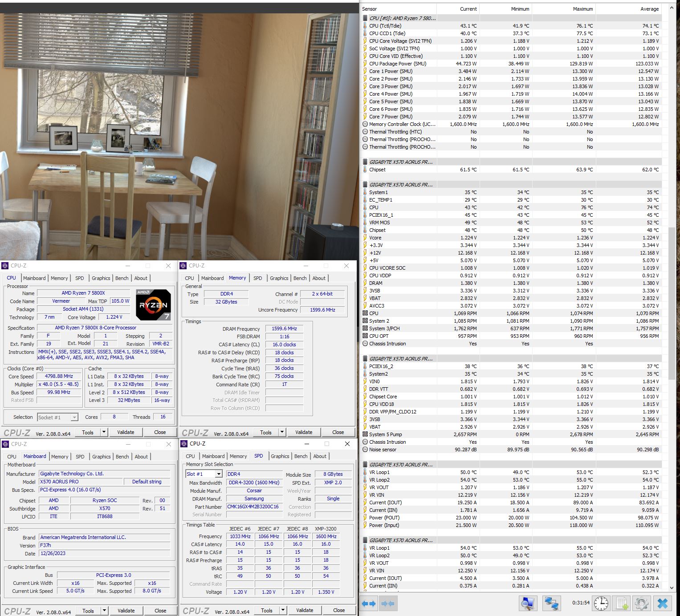Click voltage icon beside DDR VTT

click(x=365, y=389)
